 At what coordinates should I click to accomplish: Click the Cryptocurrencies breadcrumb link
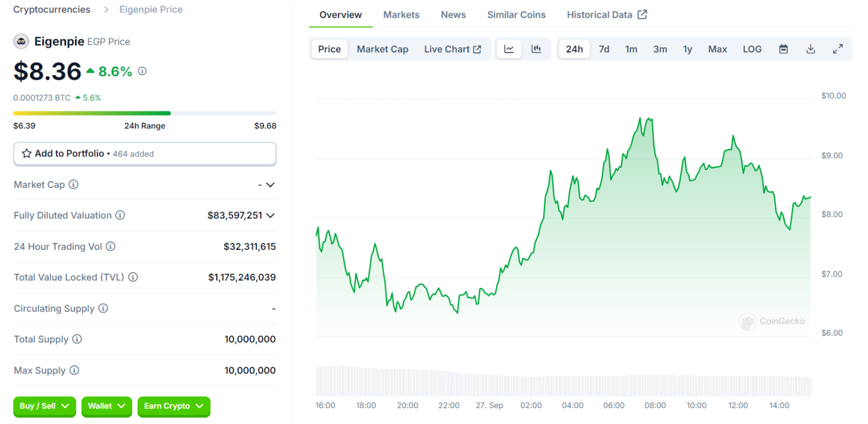[51, 10]
